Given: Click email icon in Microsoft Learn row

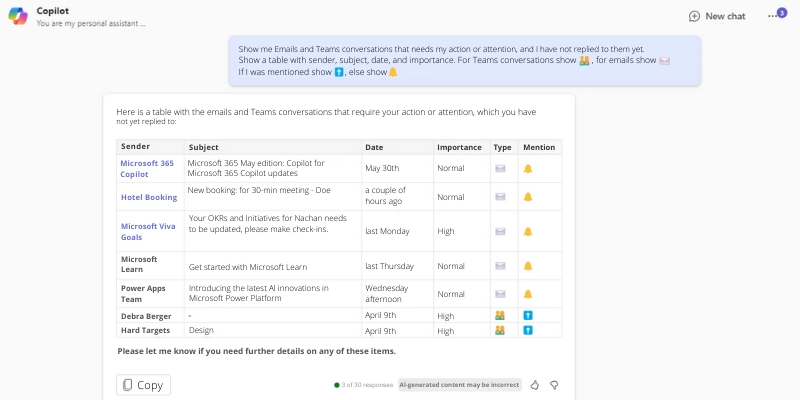Looking at the screenshot, I should pos(500,266).
